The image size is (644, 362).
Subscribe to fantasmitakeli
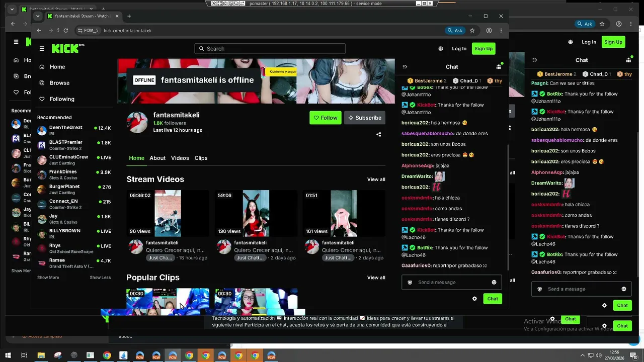(x=365, y=118)
